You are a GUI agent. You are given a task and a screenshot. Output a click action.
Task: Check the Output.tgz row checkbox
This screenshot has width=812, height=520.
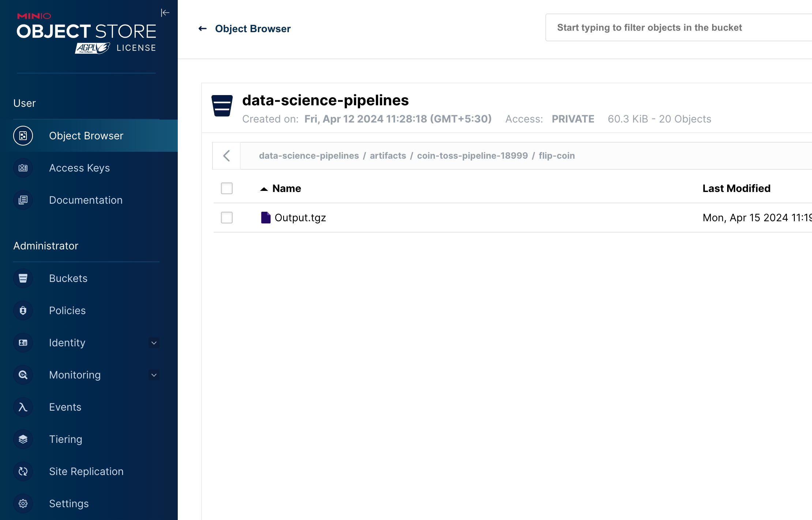click(227, 218)
